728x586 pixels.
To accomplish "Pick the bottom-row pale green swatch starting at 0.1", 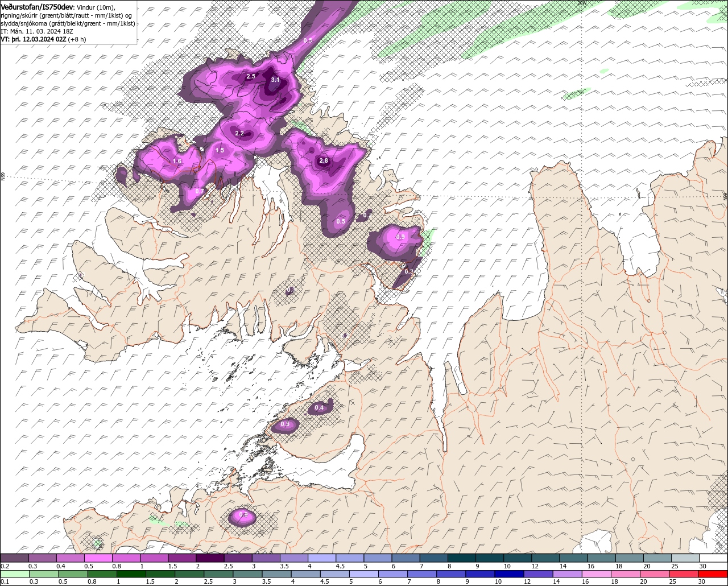I will pos(15,573).
